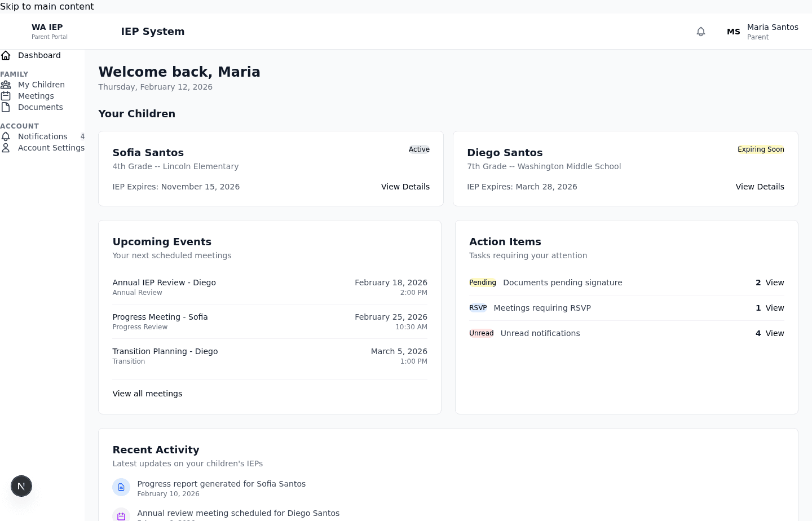Image resolution: width=812 pixels, height=521 pixels.
Task: Click the progress report document icon
Action: tap(121, 487)
